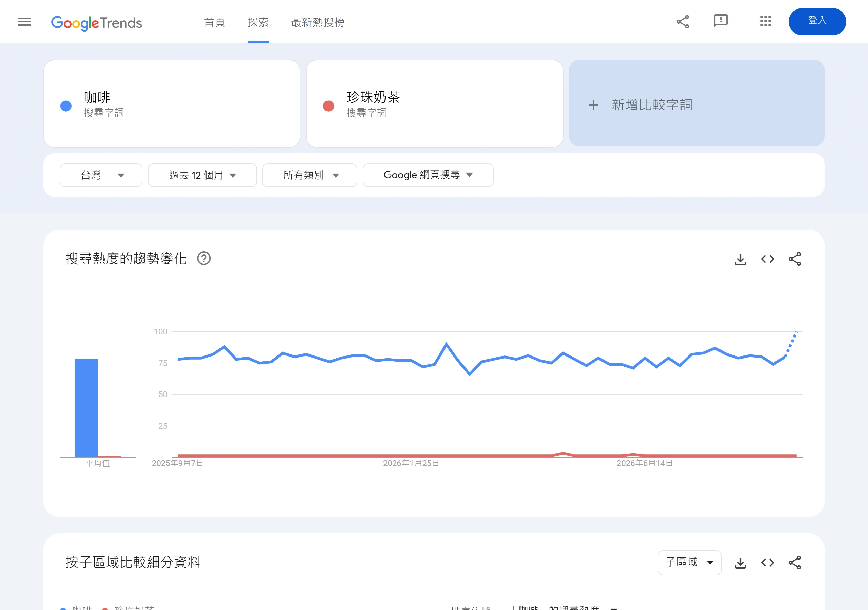The width and height of the screenshot is (868, 610).
Task: Click the blue dot beside 咖啡
Action: click(x=66, y=106)
